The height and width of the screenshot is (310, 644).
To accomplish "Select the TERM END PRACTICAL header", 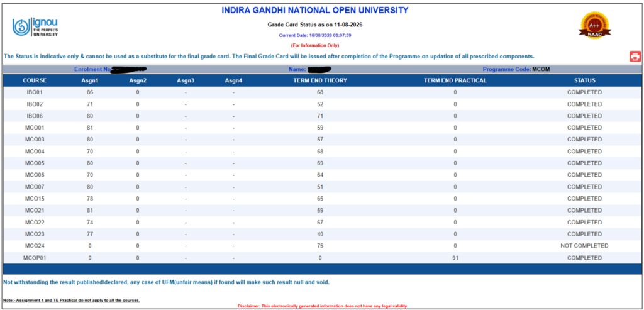I will click(455, 80).
